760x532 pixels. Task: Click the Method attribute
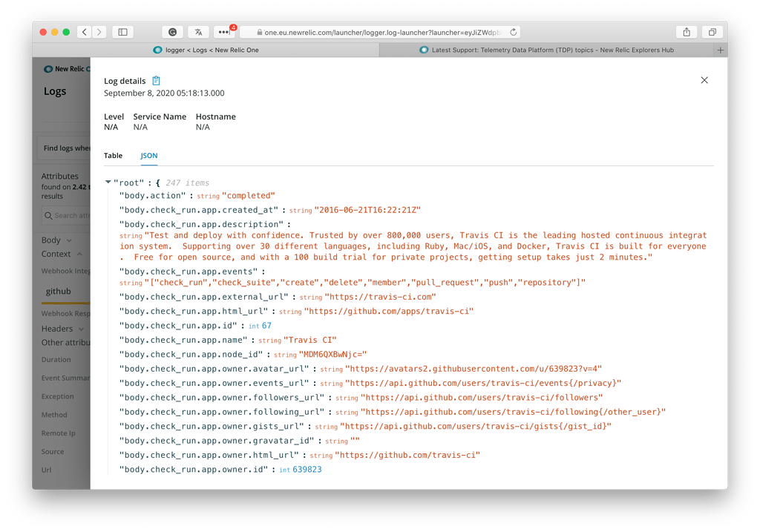point(53,415)
